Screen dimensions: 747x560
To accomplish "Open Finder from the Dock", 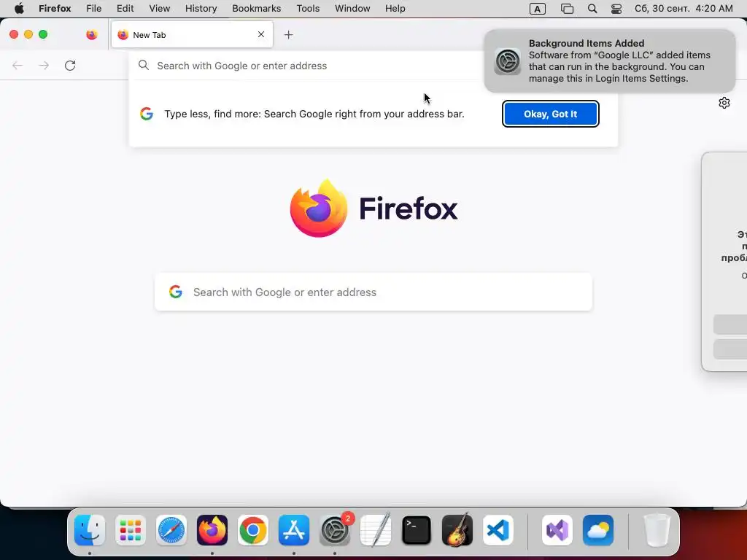I will [x=90, y=530].
